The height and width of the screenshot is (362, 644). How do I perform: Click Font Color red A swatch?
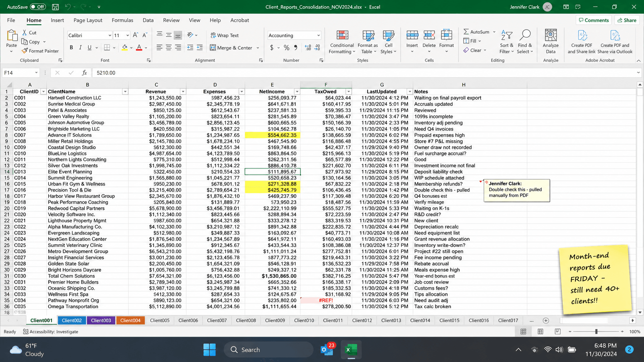139,48
